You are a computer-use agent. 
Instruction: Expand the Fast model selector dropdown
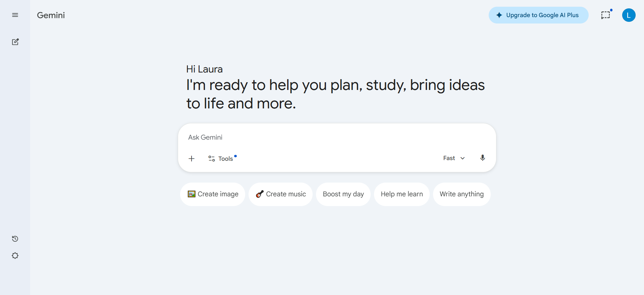click(x=454, y=158)
